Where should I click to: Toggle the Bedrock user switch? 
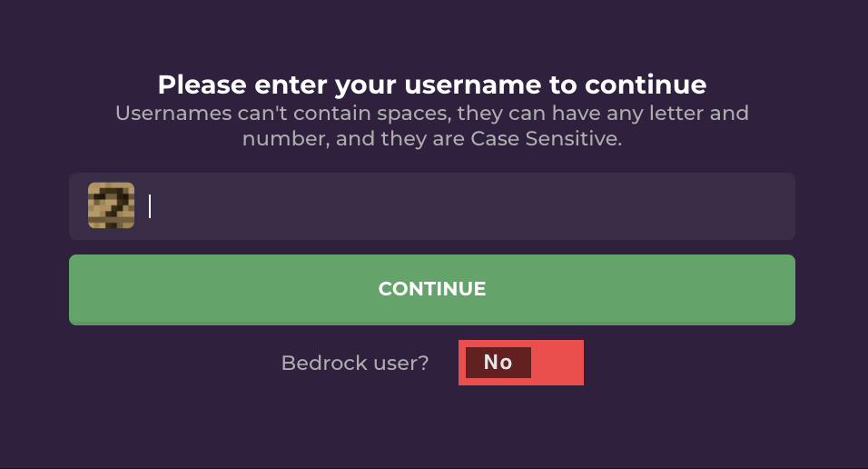tap(521, 363)
